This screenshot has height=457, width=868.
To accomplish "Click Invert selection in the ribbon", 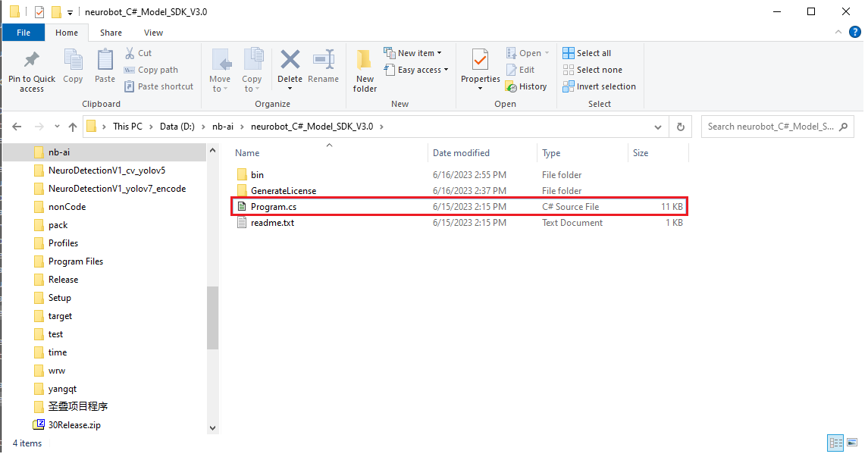I will click(599, 86).
